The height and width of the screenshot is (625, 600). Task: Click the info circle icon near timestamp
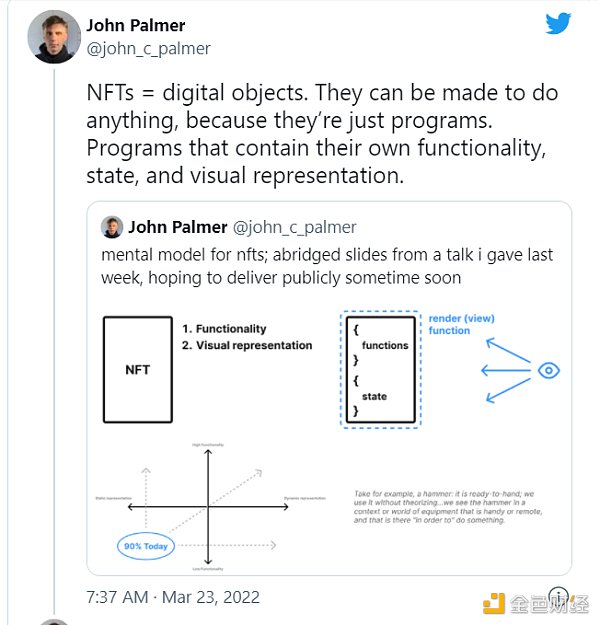click(x=558, y=596)
